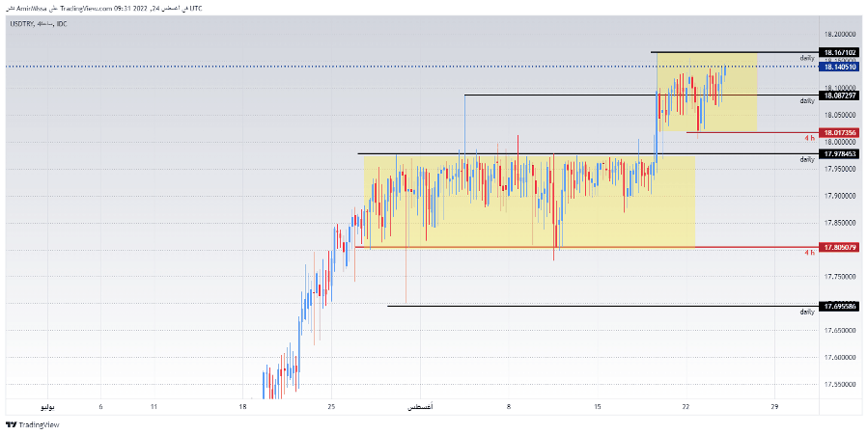Click the 17.900000 axis value
The height and width of the screenshot is (435, 868).
[840, 196]
